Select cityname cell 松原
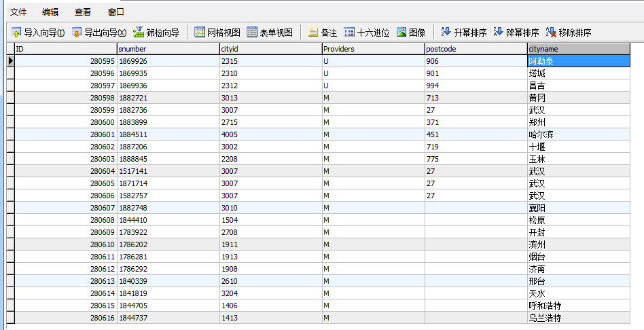The height and width of the screenshot is (330, 644). 579,220
